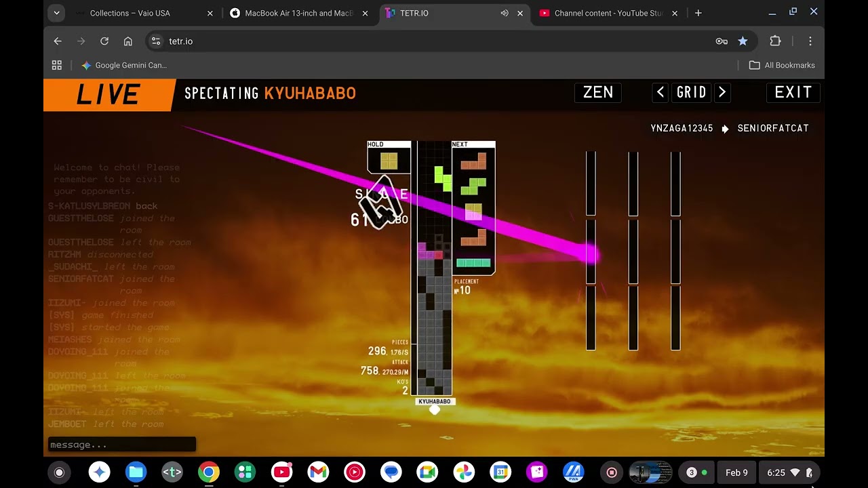This screenshot has width=868, height=488.
Task: Close the TETR.IO tab
Action: click(x=520, y=13)
